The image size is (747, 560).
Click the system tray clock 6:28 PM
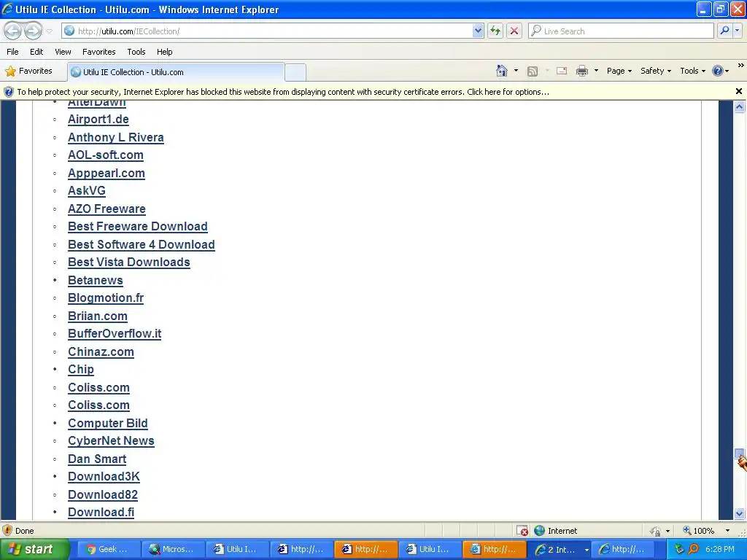pos(720,550)
